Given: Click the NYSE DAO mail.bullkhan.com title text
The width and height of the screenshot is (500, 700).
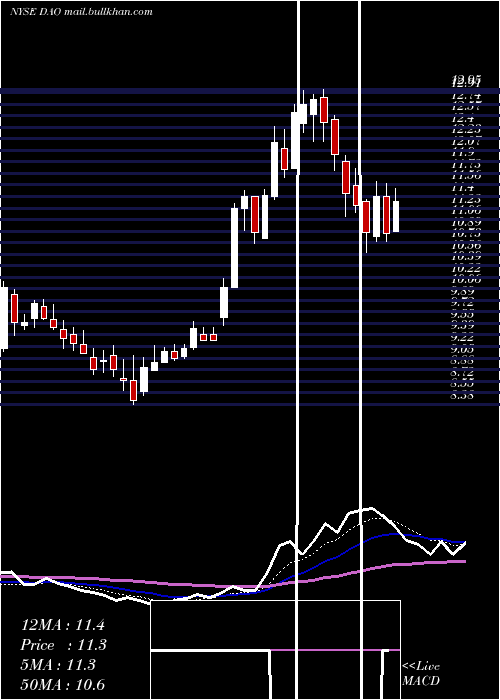Looking at the screenshot, I should pos(81,12).
